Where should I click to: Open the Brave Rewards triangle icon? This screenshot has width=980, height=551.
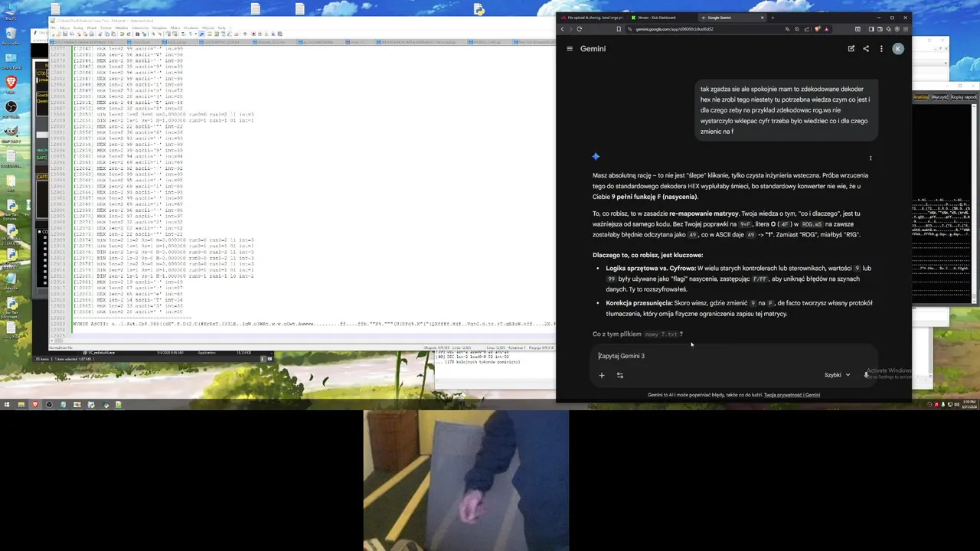tap(826, 29)
